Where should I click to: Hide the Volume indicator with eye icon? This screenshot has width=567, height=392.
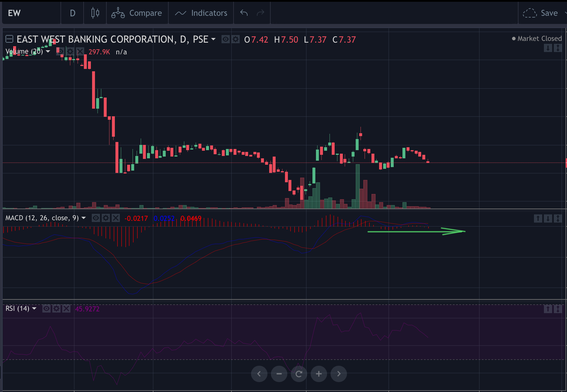click(x=60, y=51)
